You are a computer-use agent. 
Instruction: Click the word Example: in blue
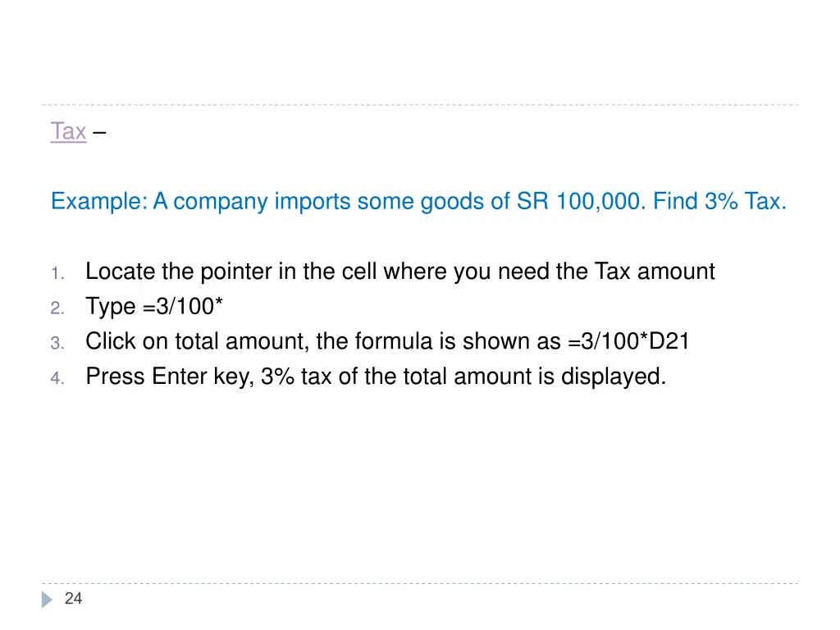pyautogui.click(x=99, y=202)
